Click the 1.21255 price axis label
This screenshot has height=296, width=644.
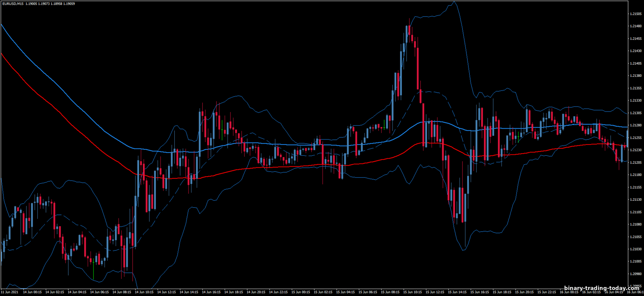(635, 138)
